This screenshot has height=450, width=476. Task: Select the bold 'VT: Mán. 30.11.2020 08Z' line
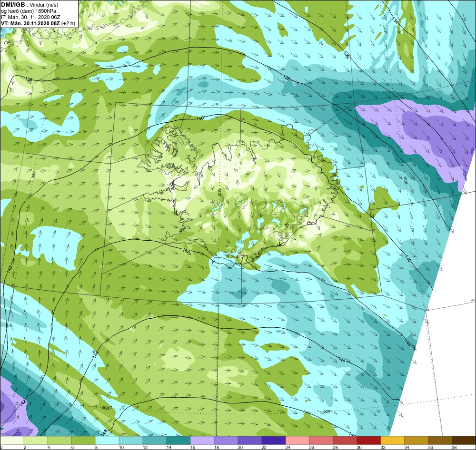[38, 23]
